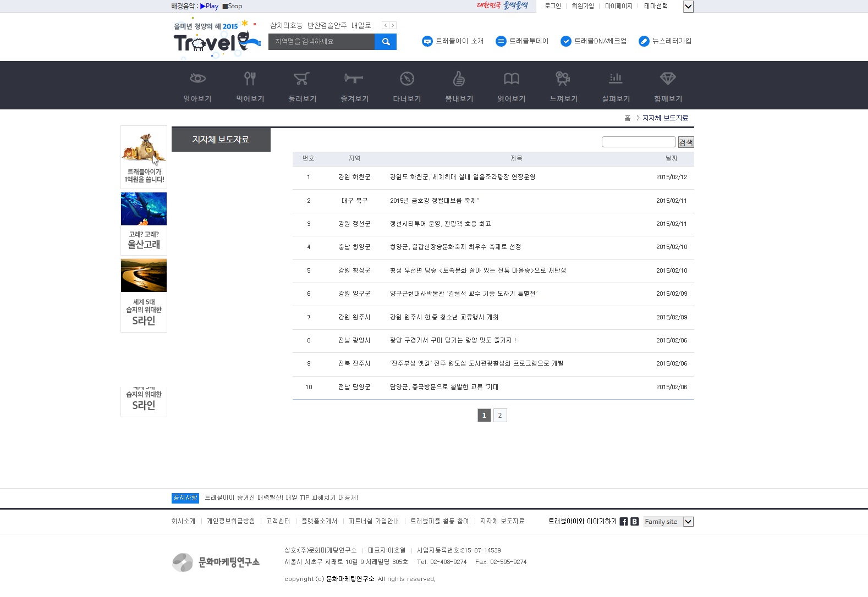Go to page 2 of list
Viewport: 868px width, 597px height.
pos(500,416)
